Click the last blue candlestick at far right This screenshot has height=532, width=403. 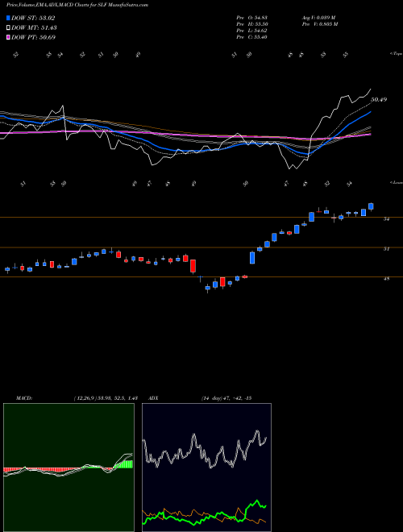[371, 206]
